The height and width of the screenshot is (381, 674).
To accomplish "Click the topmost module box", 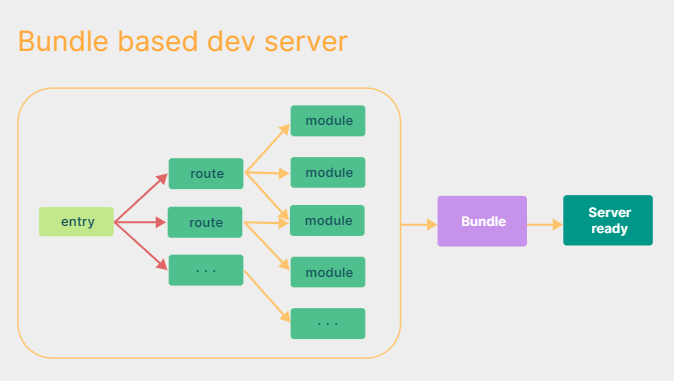I will click(x=328, y=121).
